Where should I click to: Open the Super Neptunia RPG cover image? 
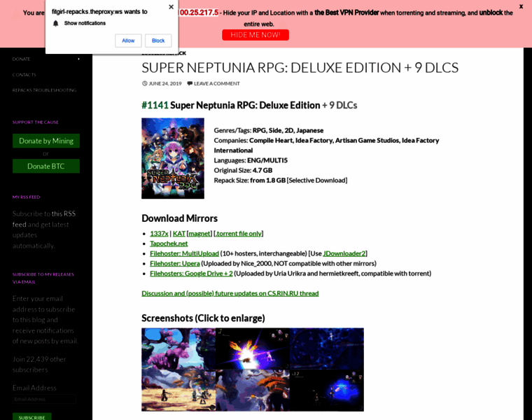173,158
